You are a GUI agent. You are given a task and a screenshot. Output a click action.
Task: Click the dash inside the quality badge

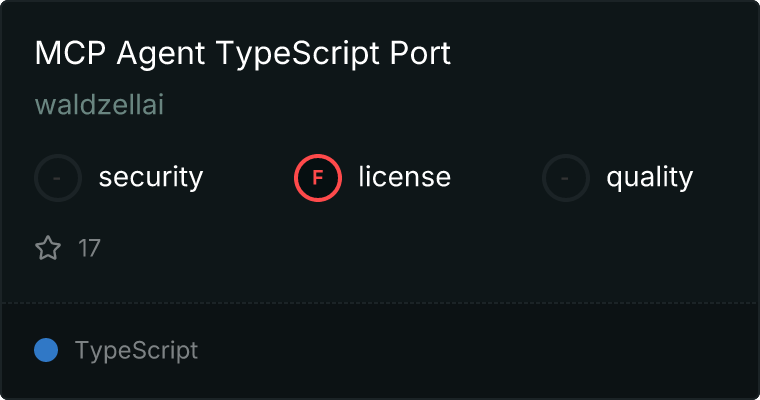(566, 178)
